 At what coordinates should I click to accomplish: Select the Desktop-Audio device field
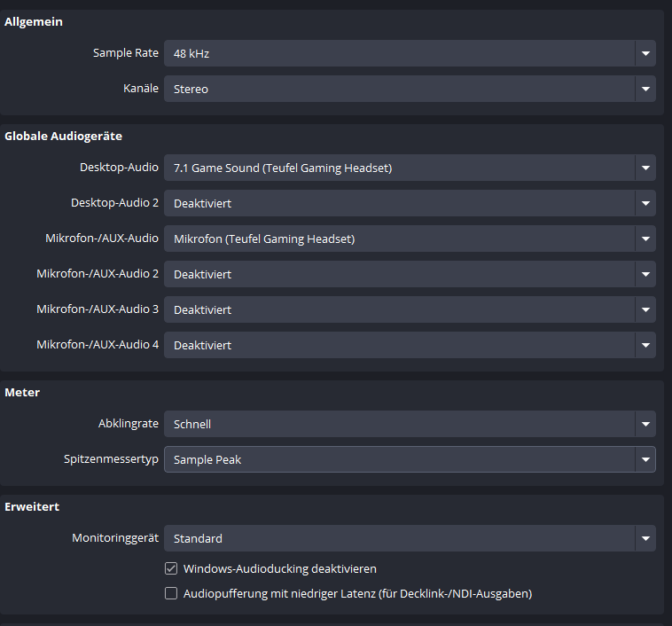tap(399, 168)
